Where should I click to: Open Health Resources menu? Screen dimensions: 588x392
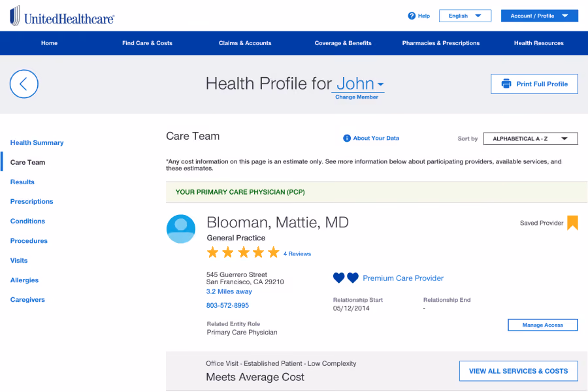coord(538,43)
